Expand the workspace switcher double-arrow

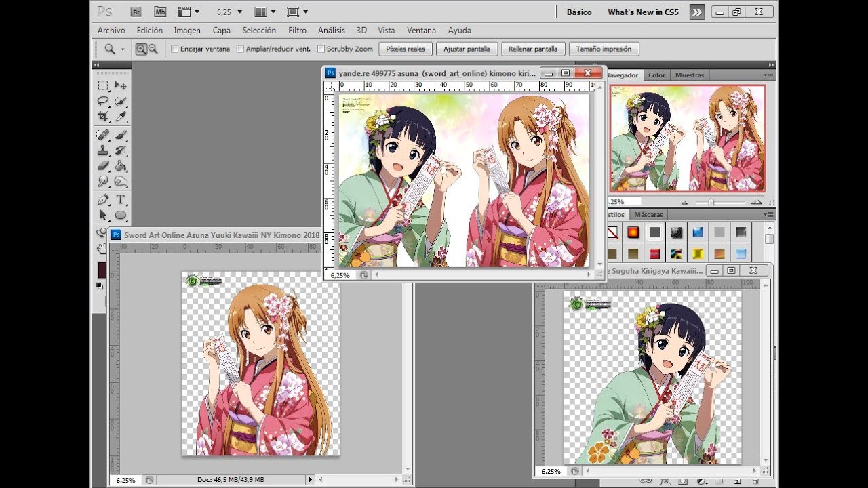click(x=697, y=12)
